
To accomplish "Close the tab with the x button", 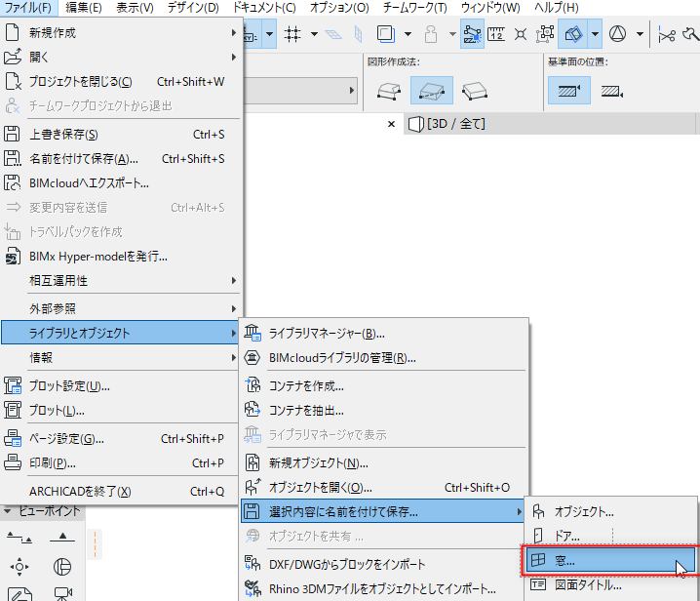I will click(x=391, y=124).
